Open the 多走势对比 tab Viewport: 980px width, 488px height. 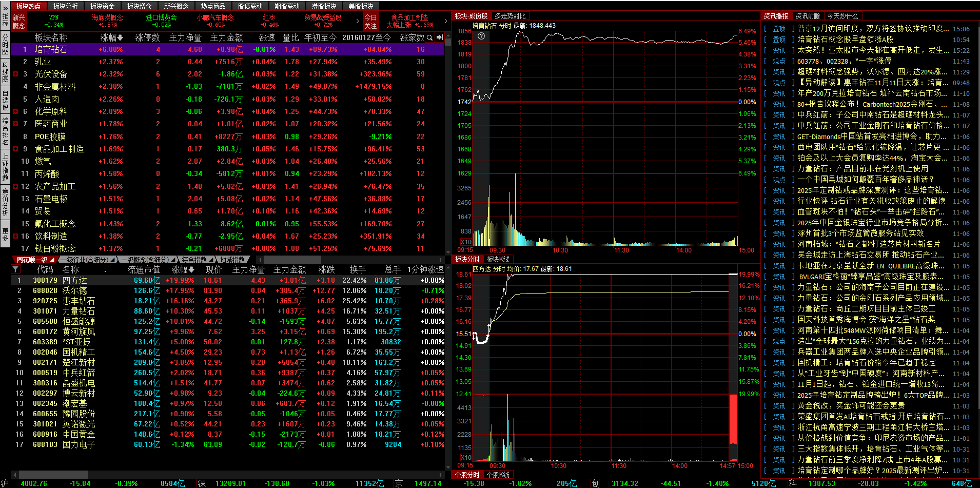[510, 16]
